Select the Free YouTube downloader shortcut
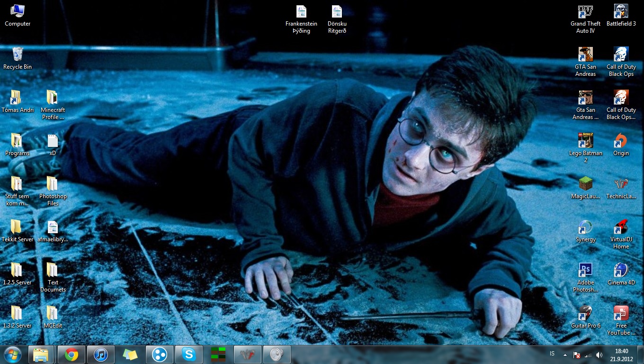644x364 pixels. point(621,321)
